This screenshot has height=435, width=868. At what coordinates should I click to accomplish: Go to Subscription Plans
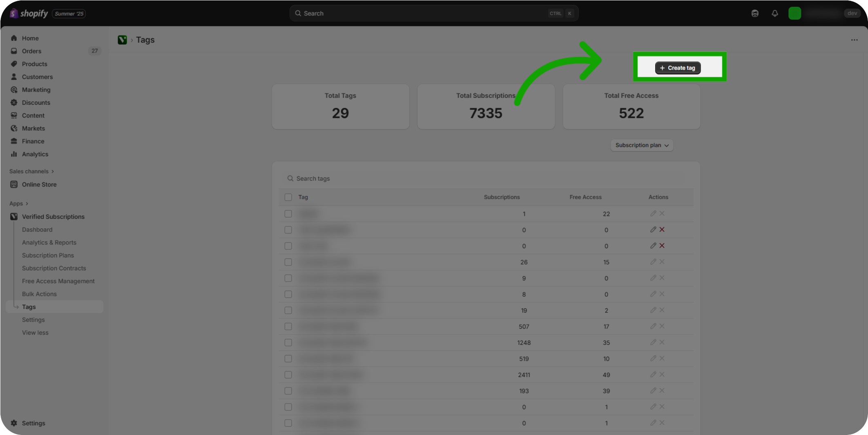[x=48, y=255]
